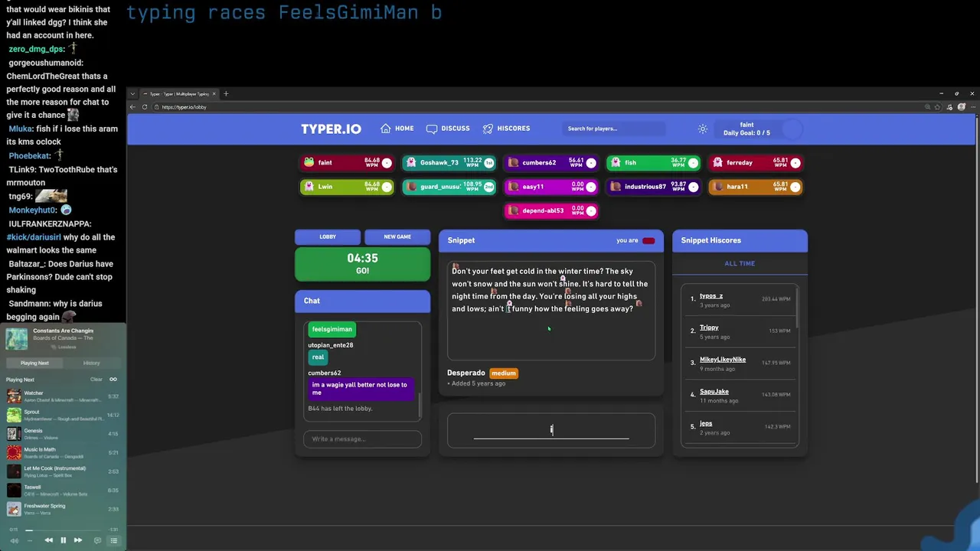This screenshot has height=551, width=980.
Task: Click the depend-abl53 player avatar
Action: click(x=514, y=210)
